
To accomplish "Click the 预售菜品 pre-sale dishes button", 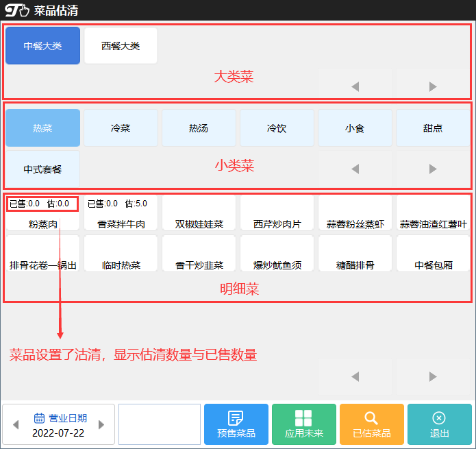I will (236, 424).
